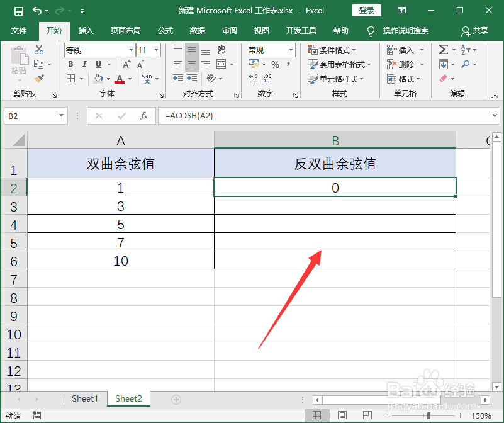Click the new sheet plus button
Screen dimensions: 504x423
(176, 398)
